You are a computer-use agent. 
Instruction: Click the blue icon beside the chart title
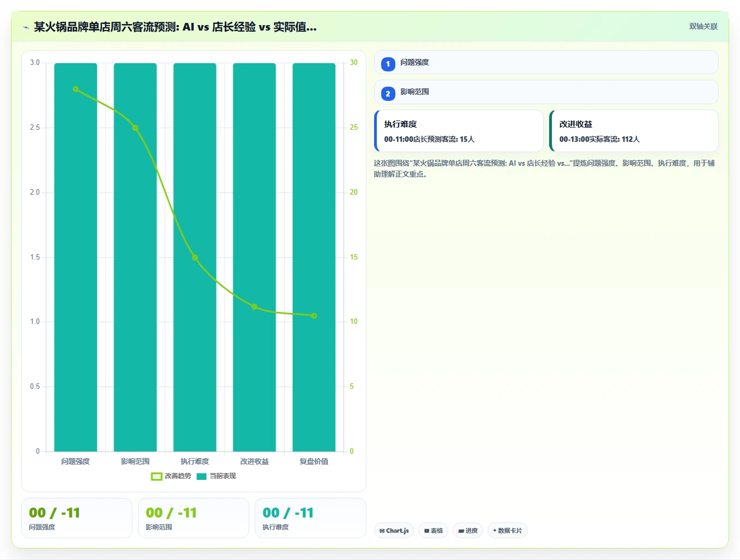click(x=26, y=27)
